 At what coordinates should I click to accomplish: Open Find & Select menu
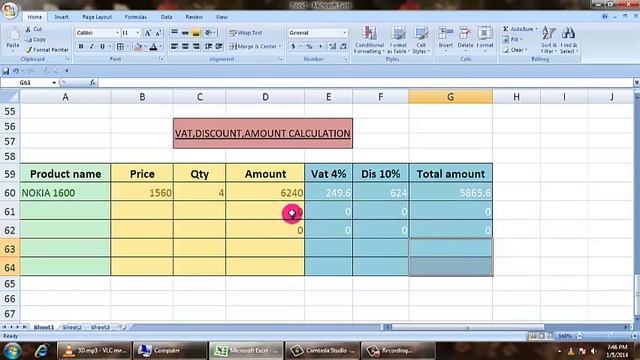[568, 40]
